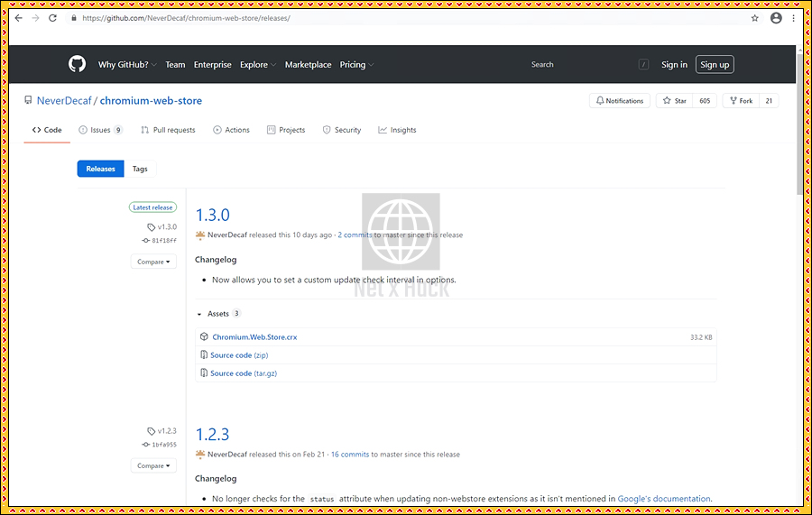Image resolution: width=812 pixels, height=515 pixels.
Task: Fork the repository
Action: click(741, 101)
